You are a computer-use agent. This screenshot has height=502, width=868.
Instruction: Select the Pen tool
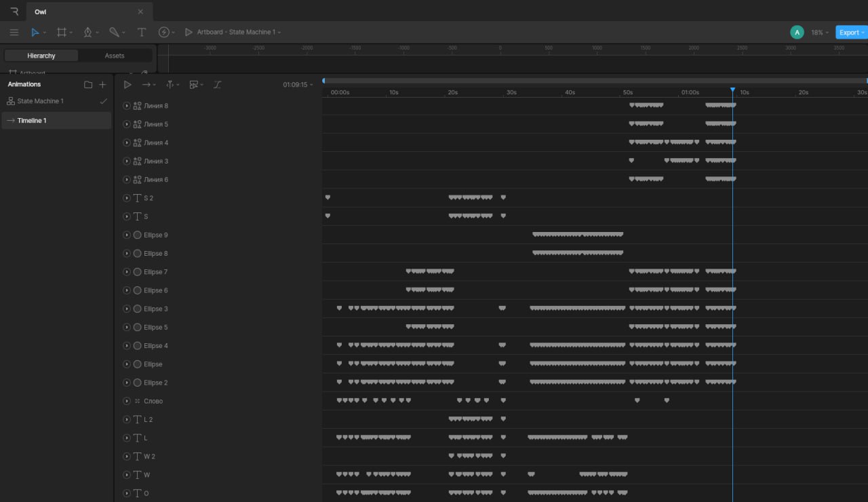tap(87, 32)
